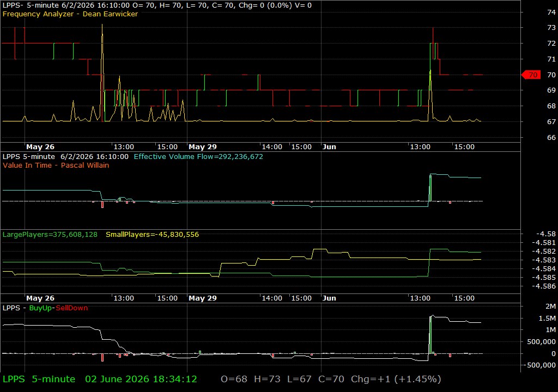Click the LargePlayers=375,608,128 value
558x392 pixels.
50,235
